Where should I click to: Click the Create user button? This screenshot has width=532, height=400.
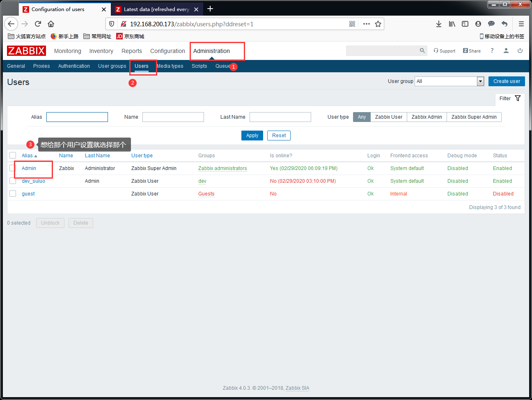coord(507,81)
